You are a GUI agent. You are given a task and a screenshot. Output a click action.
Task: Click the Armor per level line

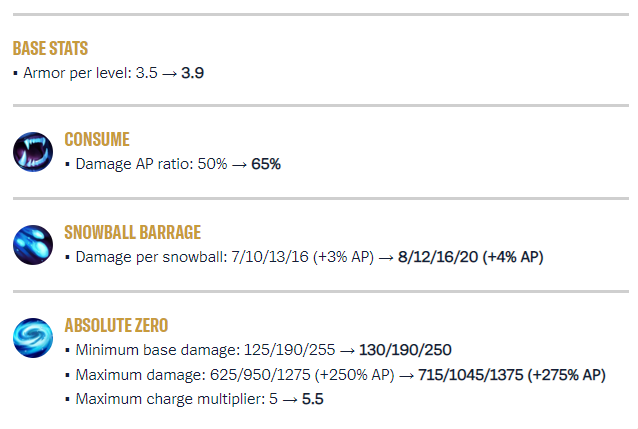click(109, 73)
